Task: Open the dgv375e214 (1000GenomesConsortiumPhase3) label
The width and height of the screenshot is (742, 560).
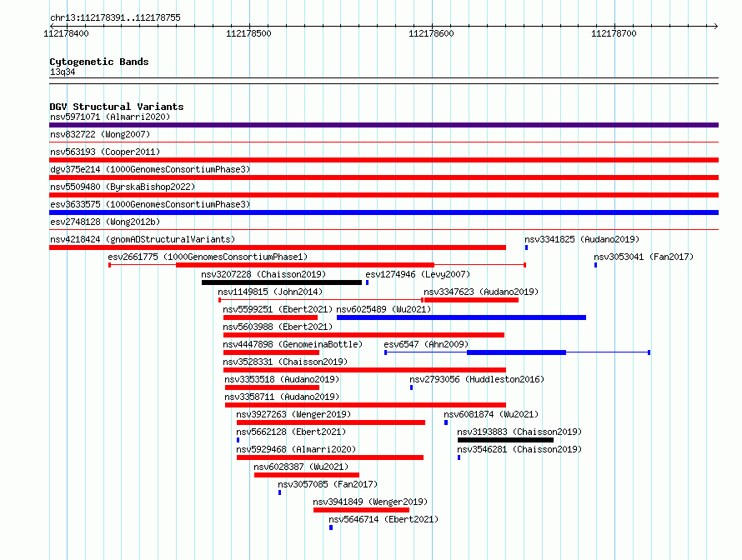Action: pos(150,169)
